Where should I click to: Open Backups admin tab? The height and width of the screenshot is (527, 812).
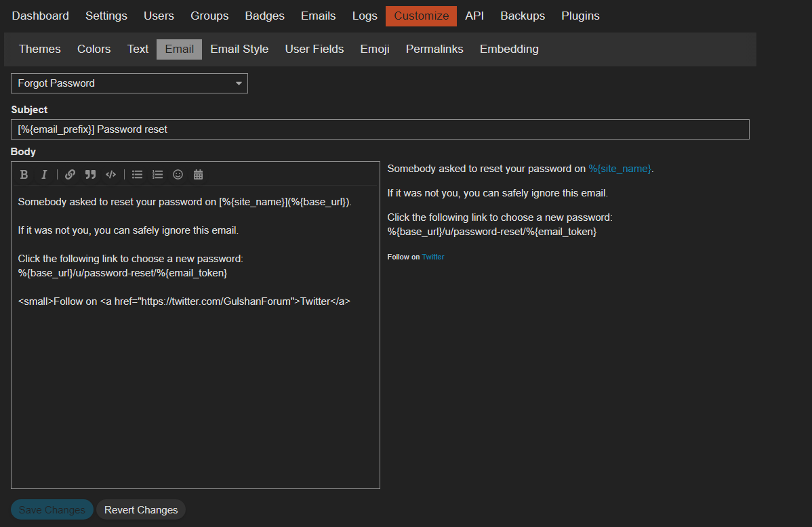pos(523,16)
